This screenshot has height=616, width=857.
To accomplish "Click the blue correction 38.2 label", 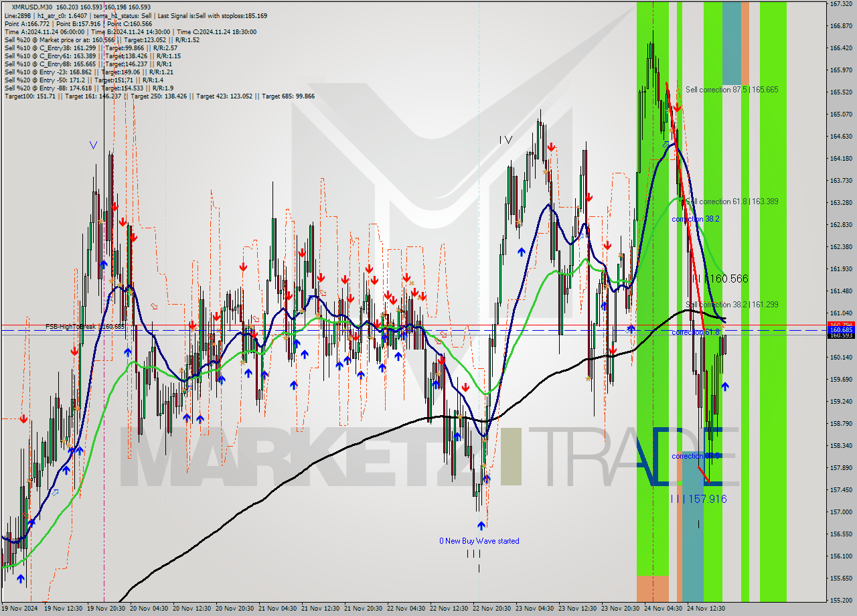I will click(696, 219).
